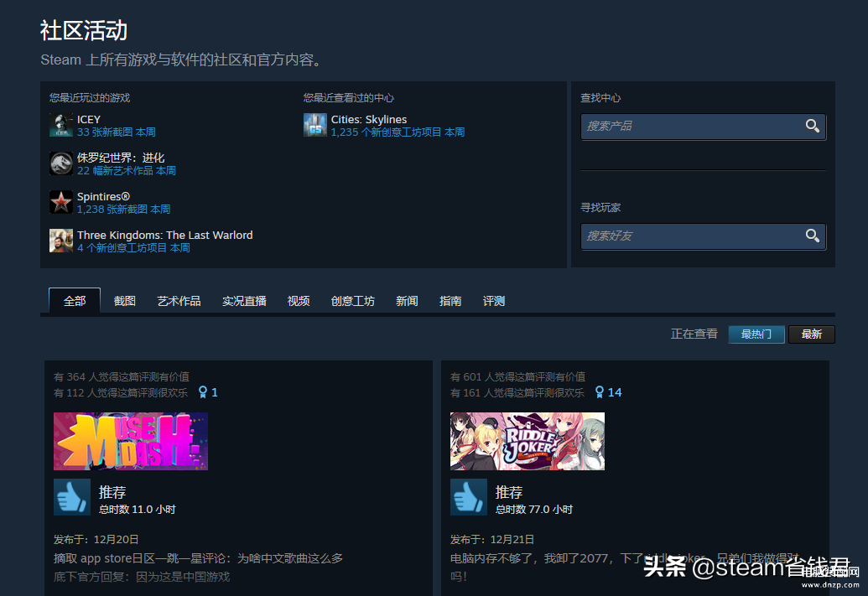Open the Cities: Skylines hub icon
The width and height of the screenshot is (868, 596).
click(315, 125)
